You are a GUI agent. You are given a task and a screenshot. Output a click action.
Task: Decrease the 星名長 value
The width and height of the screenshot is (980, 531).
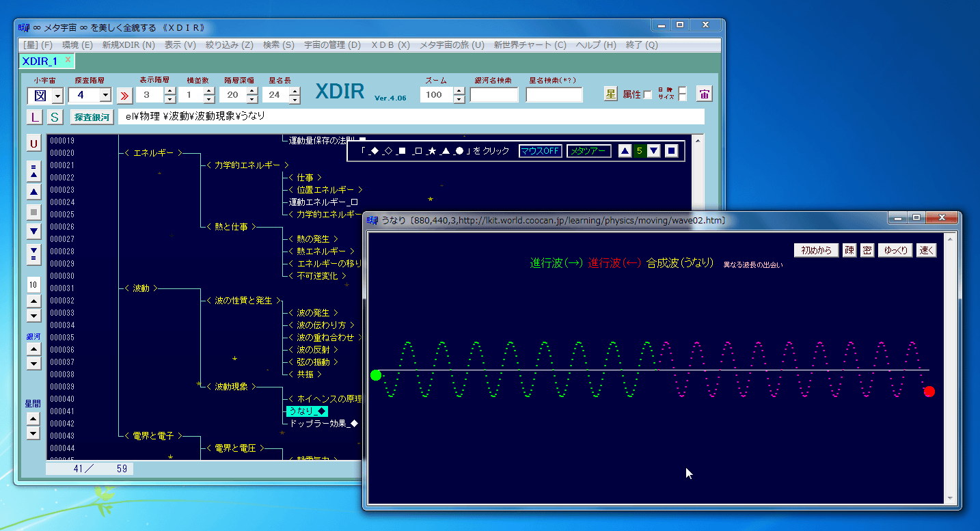click(295, 100)
